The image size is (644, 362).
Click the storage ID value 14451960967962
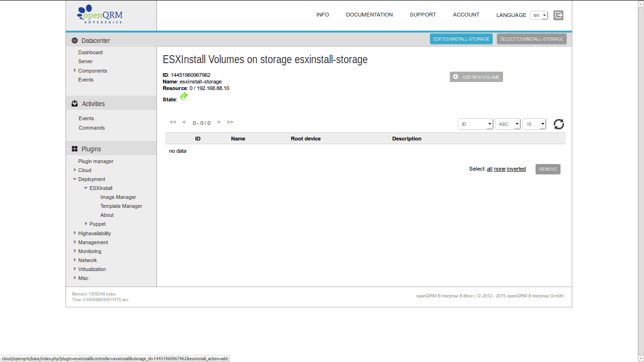(x=190, y=75)
